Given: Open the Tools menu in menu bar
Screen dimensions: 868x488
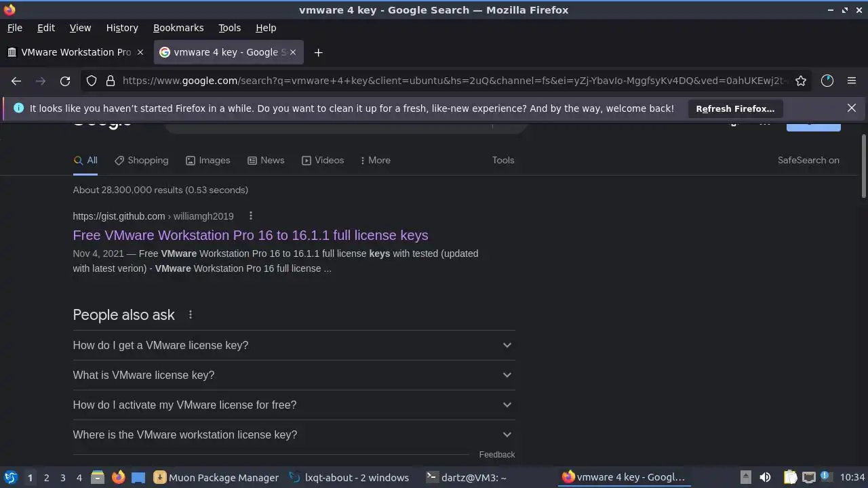Looking at the screenshot, I should coord(229,28).
